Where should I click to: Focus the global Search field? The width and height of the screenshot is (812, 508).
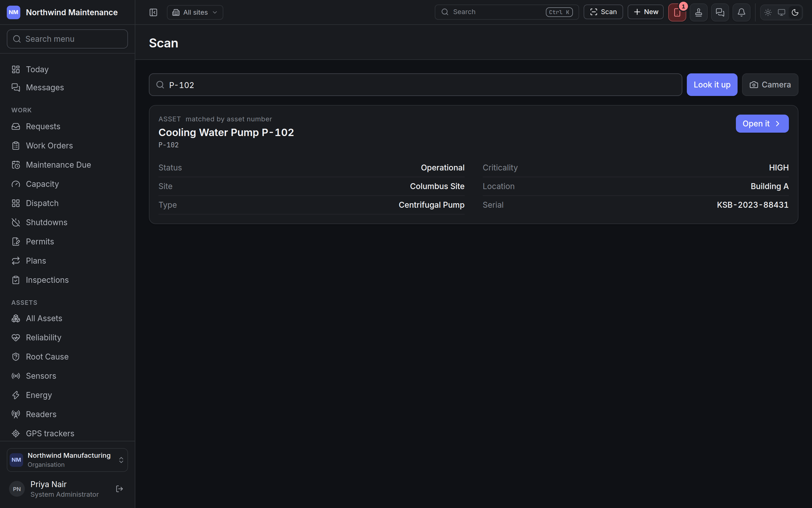(507, 12)
